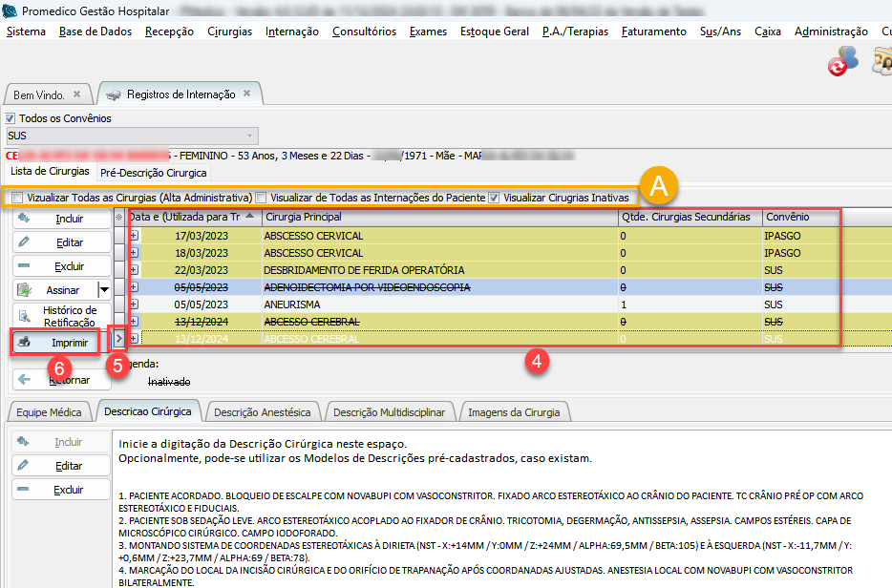
Task: Click the red refresh icon in toolbar
Action: coord(839,66)
